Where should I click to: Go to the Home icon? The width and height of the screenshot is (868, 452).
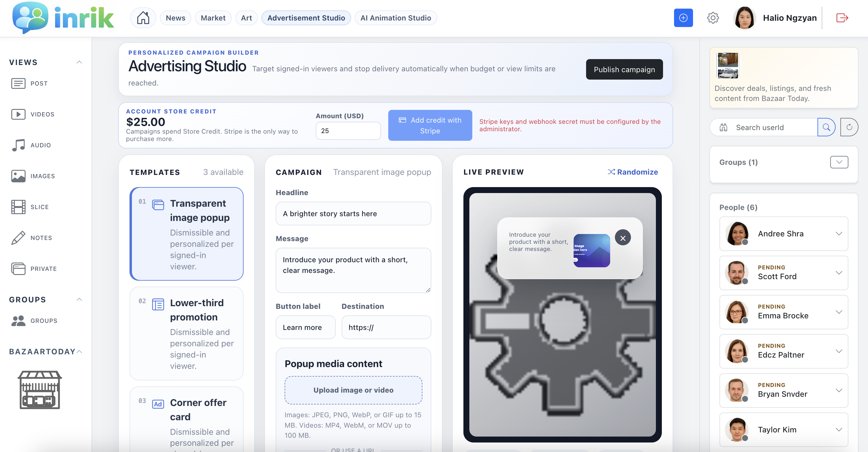click(143, 18)
